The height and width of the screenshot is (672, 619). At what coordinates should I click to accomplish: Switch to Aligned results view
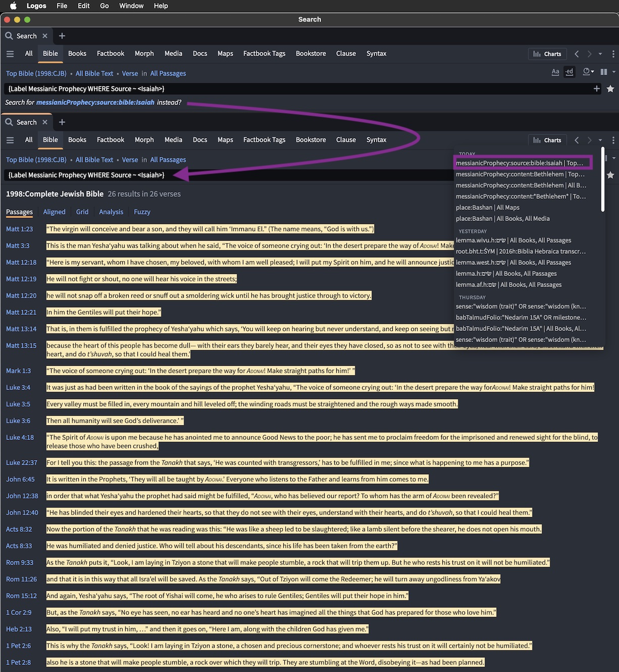pyautogui.click(x=54, y=212)
